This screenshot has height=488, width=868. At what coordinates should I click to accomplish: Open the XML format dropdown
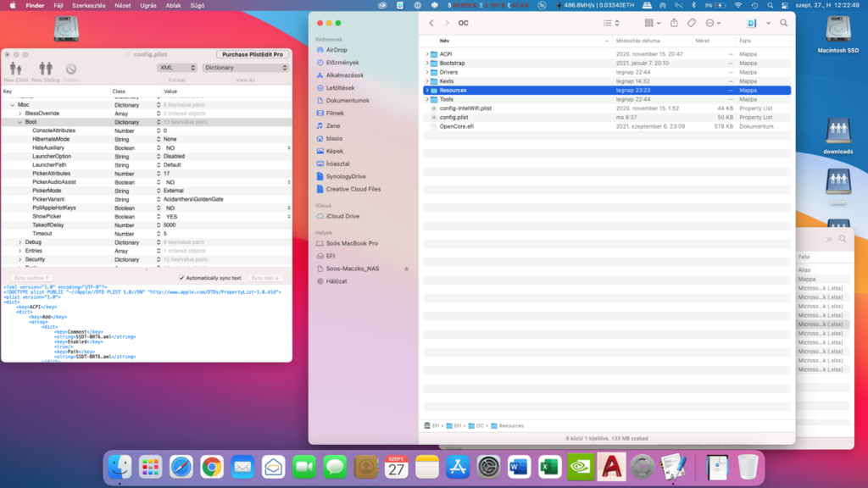(177, 68)
